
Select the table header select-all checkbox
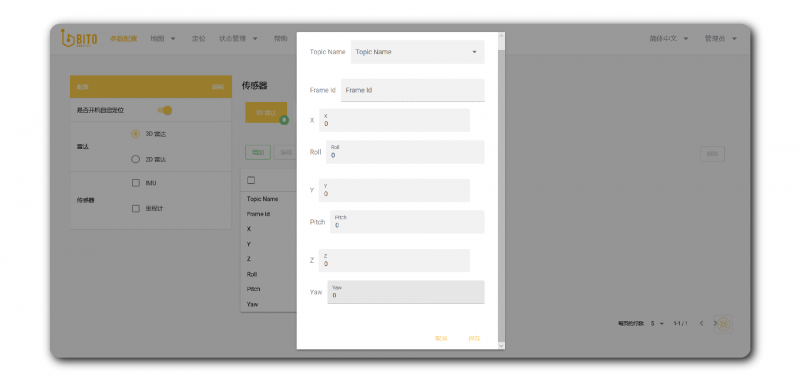click(251, 180)
